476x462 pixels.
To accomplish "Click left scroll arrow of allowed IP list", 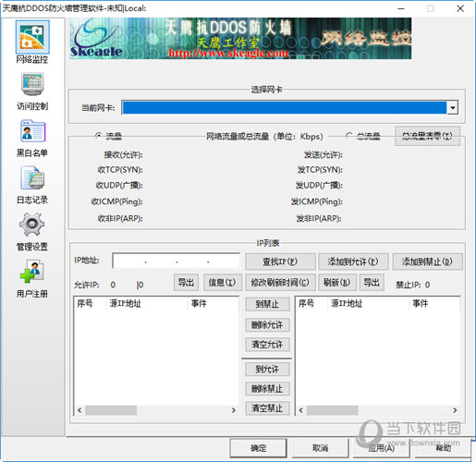I will click(x=79, y=410).
